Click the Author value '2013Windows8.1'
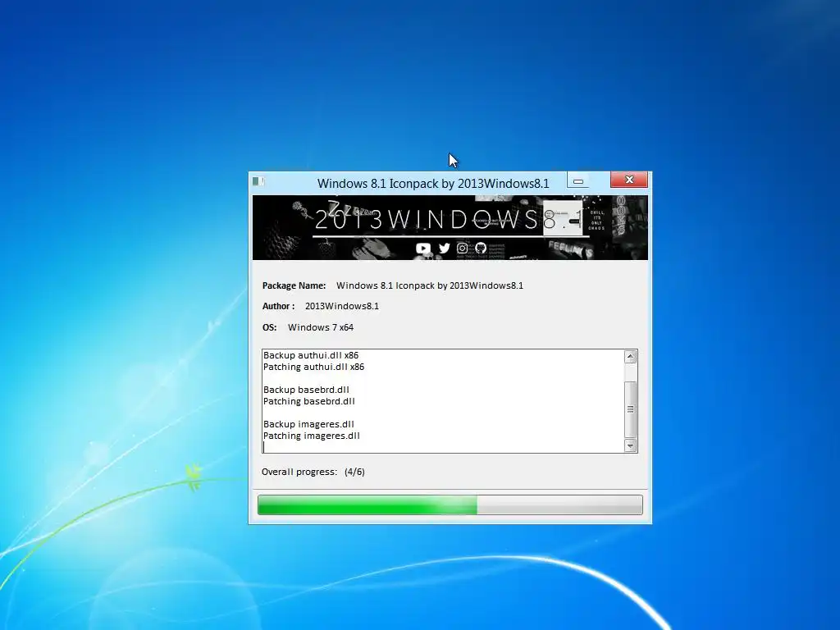 tap(342, 307)
